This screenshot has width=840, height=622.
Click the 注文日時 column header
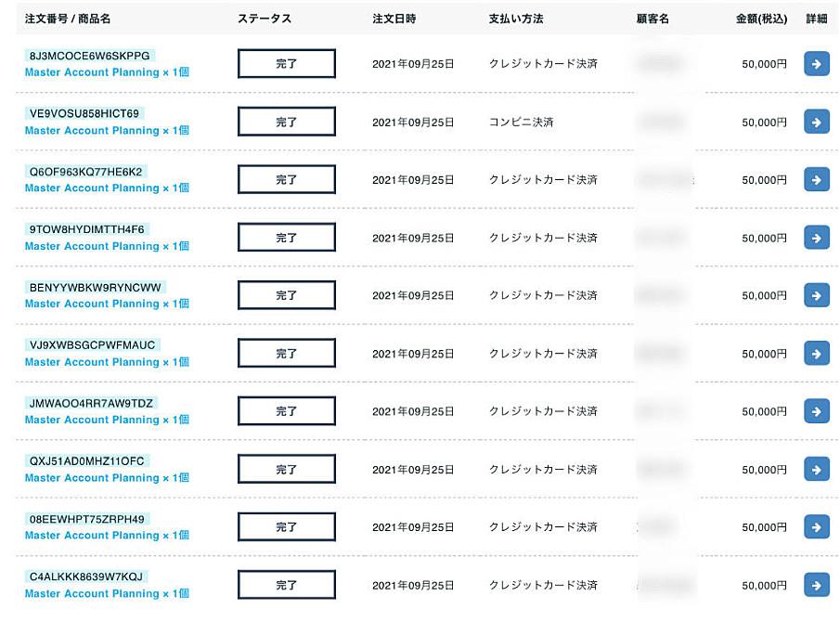(394, 19)
